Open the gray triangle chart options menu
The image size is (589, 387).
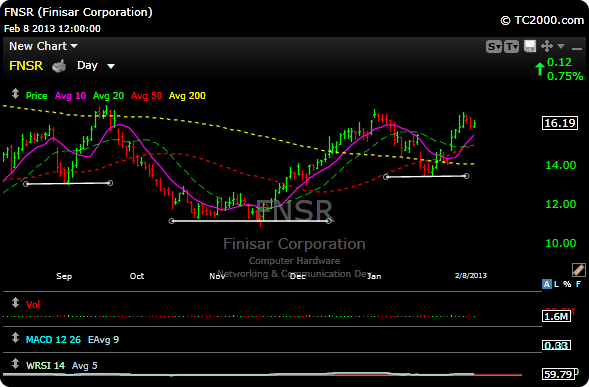pyautogui.click(x=561, y=46)
